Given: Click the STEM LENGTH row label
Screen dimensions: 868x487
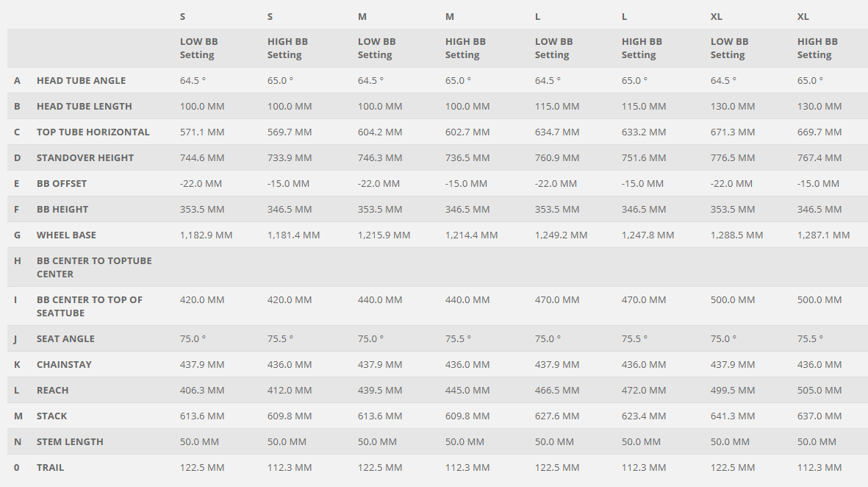Looking at the screenshot, I should click(70, 441).
